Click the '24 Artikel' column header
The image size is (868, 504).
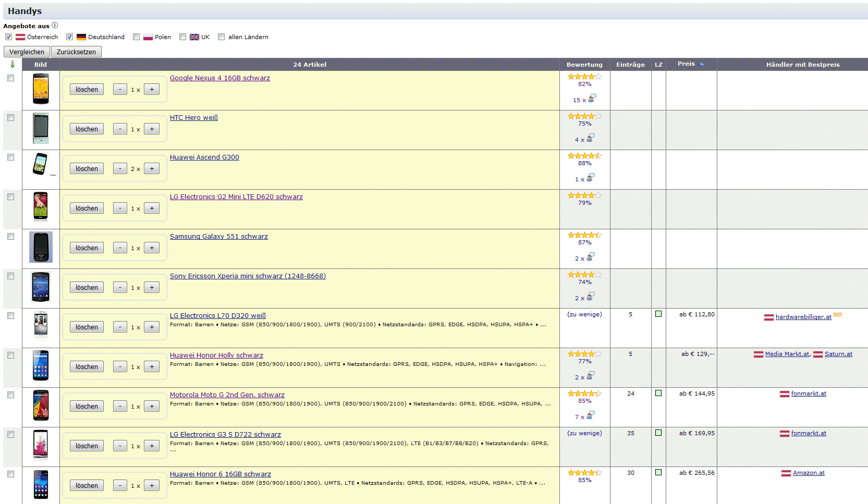pos(310,65)
